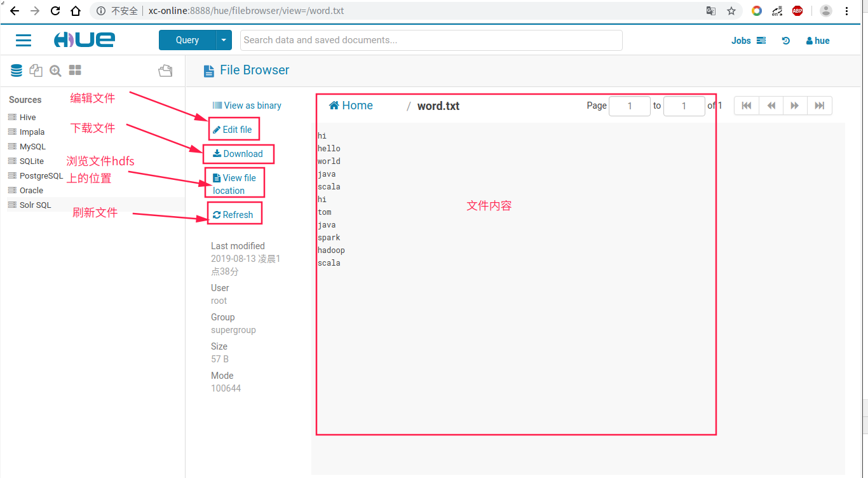Click the search magnifier panel icon
Image resolution: width=868 pixels, height=478 pixels.
point(55,71)
